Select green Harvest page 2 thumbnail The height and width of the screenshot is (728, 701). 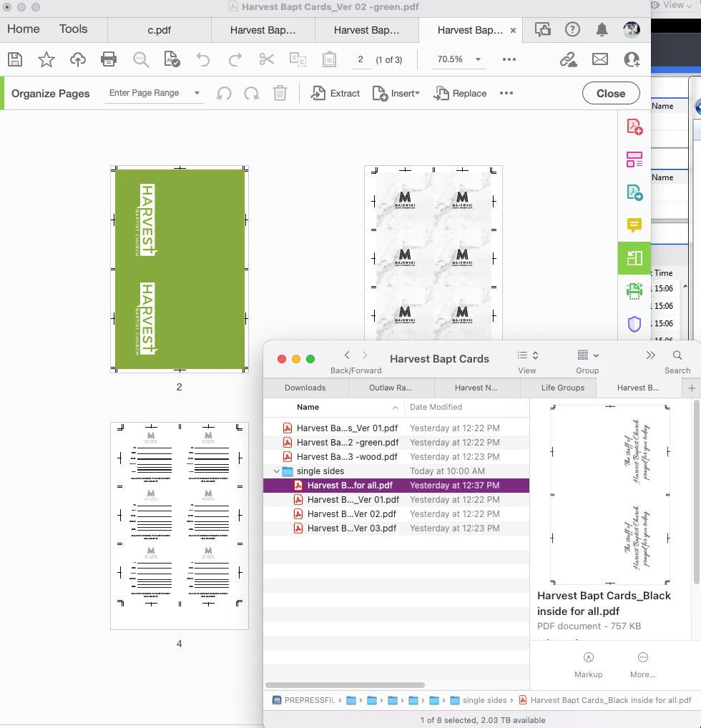click(x=180, y=270)
